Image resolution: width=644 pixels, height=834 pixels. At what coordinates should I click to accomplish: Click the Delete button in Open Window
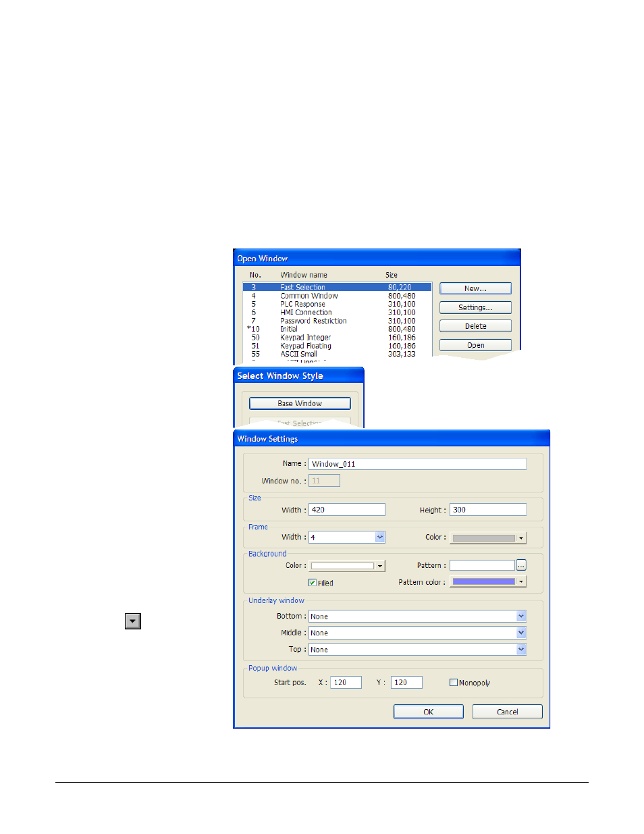point(475,326)
